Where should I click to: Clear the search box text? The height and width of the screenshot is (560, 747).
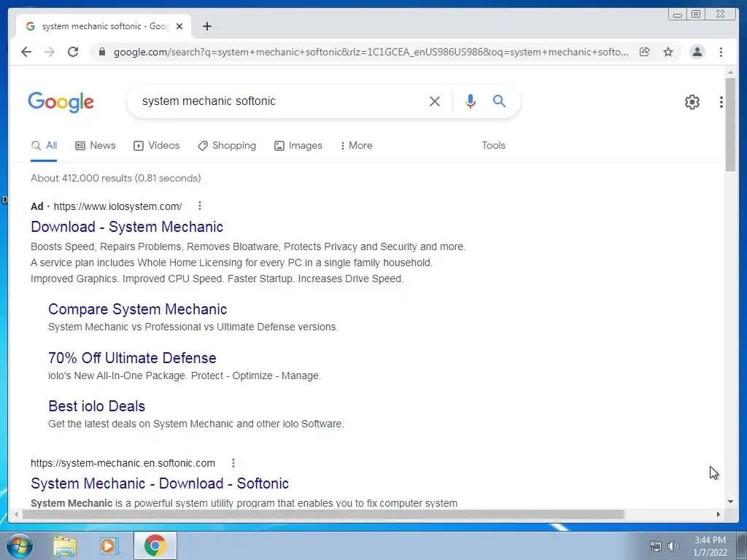coord(435,101)
